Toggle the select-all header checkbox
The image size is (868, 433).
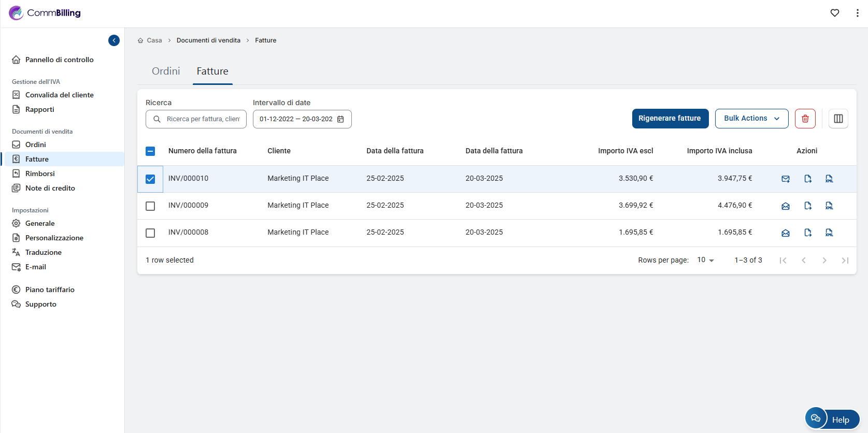pos(150,151)
